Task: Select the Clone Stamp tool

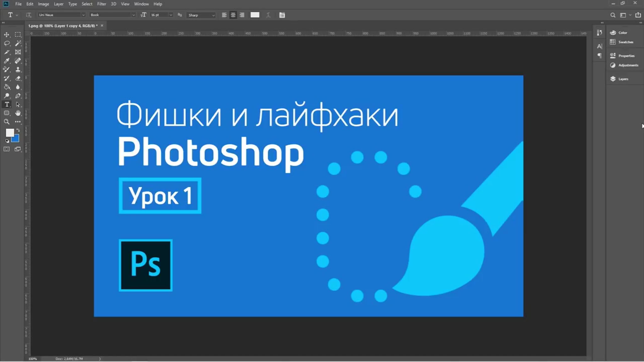Action: tap(18, 69)
